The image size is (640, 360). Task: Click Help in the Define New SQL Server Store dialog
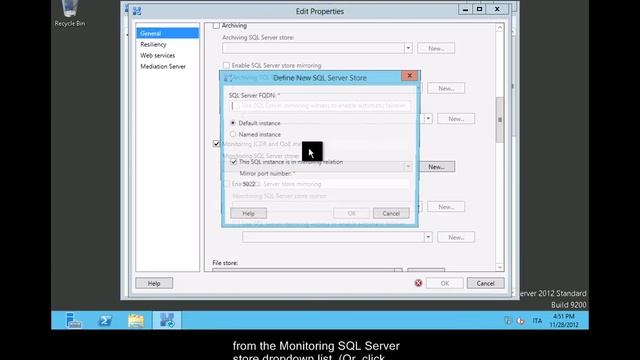tap(249, 213)
